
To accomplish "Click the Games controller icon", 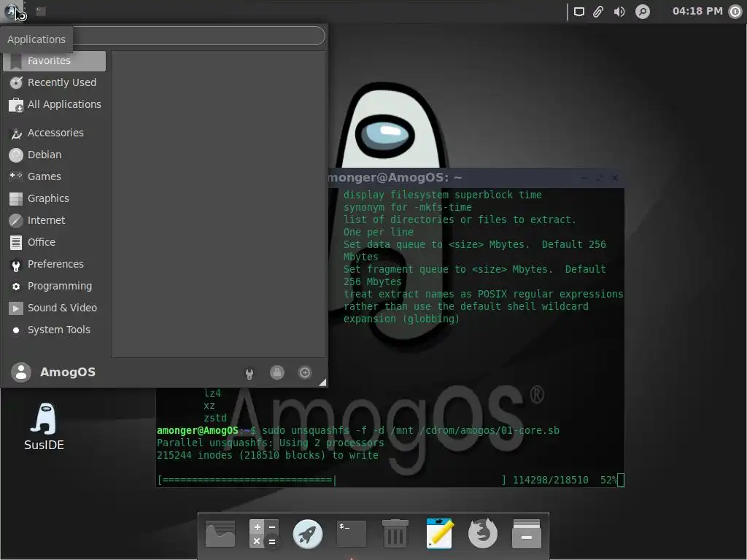I will 16,176.
